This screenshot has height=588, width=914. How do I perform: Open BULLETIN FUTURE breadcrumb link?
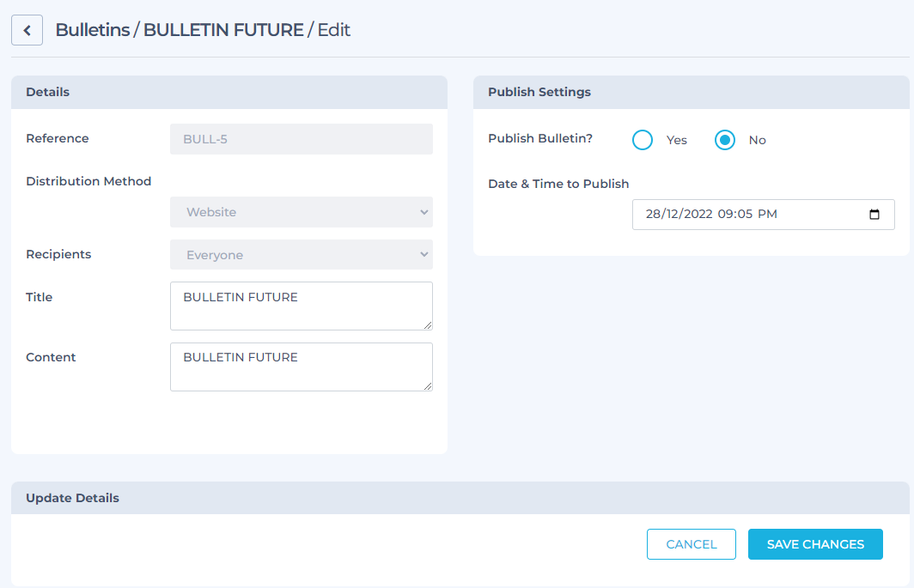(x=223, y=30)
